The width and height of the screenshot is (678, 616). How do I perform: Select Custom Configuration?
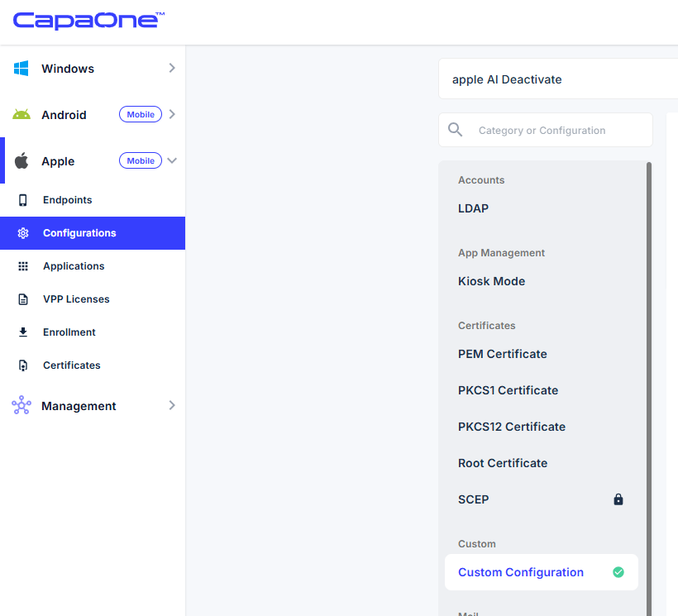click(x=542, y=572)
